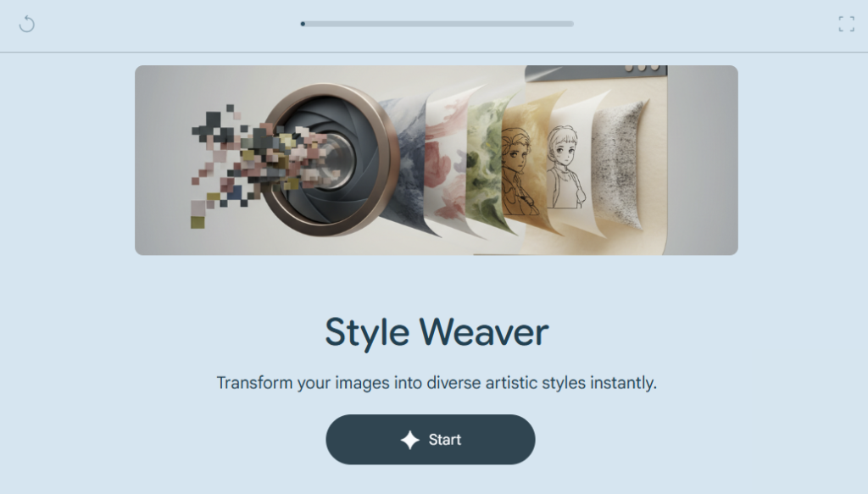
Task: Click the olive pixel square at cluster bottom
Action: click(198, 222)
